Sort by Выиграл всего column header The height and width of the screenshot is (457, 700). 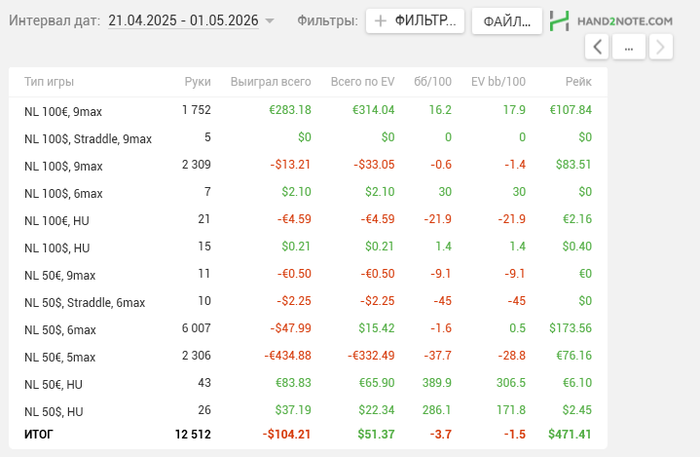tap(270, 82)
